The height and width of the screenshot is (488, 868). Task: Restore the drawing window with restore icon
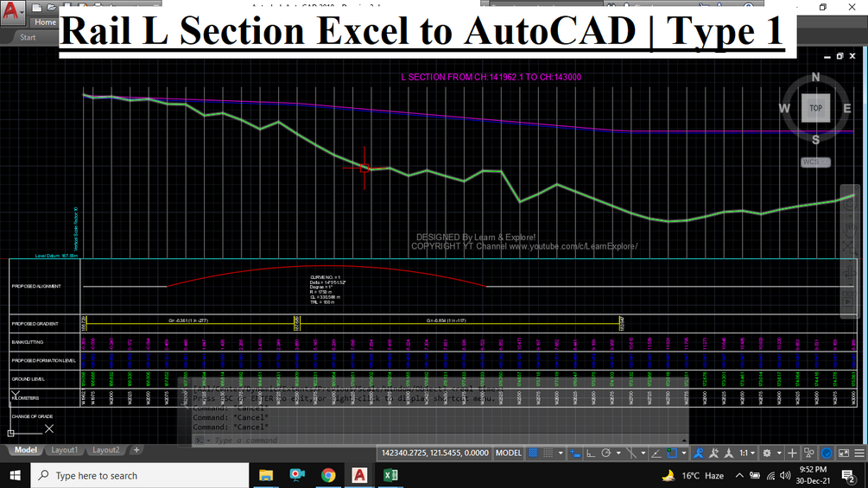839,56
